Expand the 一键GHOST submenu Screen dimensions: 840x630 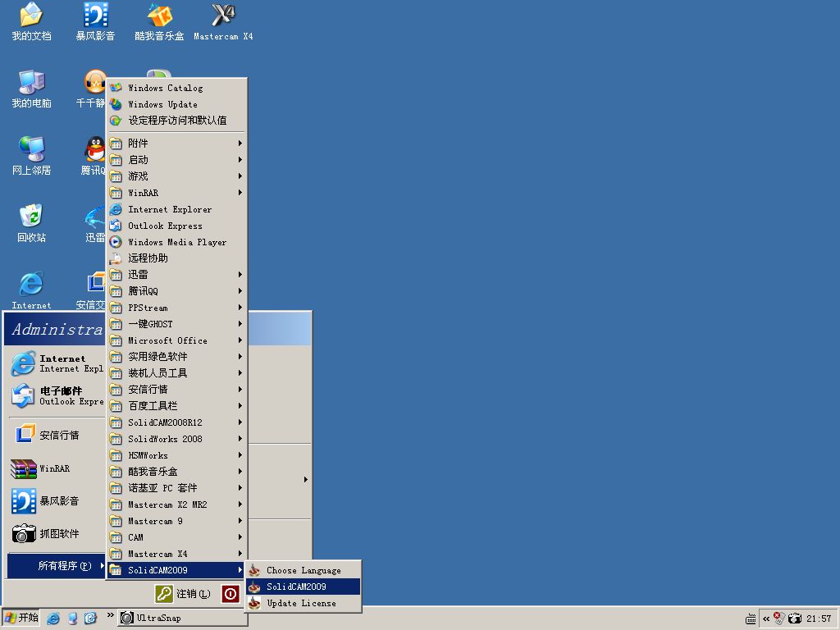(177, 324)
